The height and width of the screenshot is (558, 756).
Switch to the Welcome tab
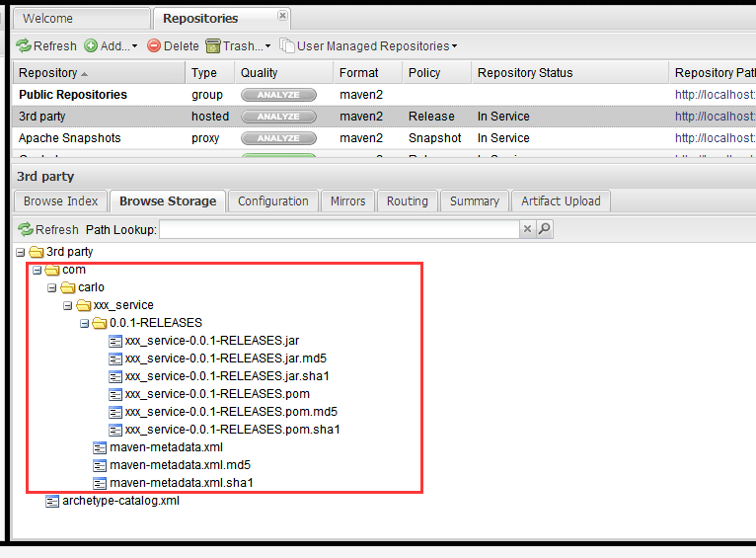coord(82,19)
